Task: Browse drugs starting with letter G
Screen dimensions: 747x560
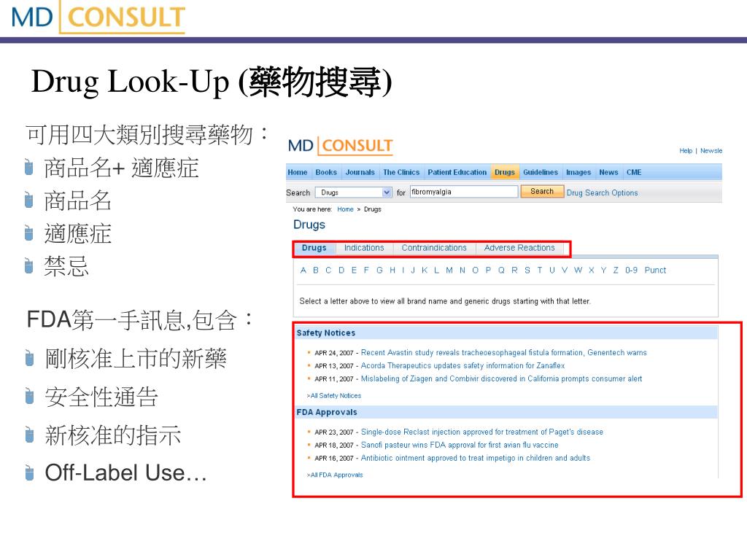Action: (379, 271)
